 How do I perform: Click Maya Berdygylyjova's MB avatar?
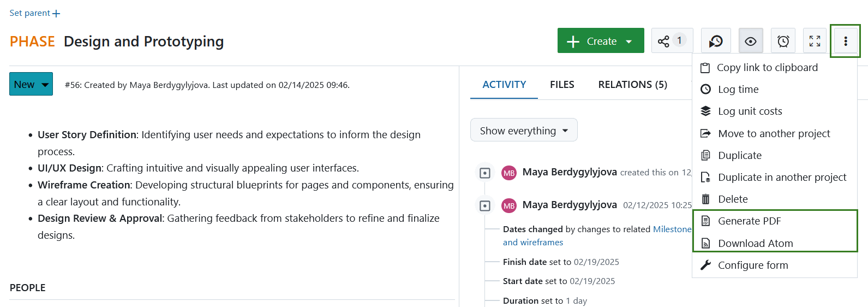[509, 173]
